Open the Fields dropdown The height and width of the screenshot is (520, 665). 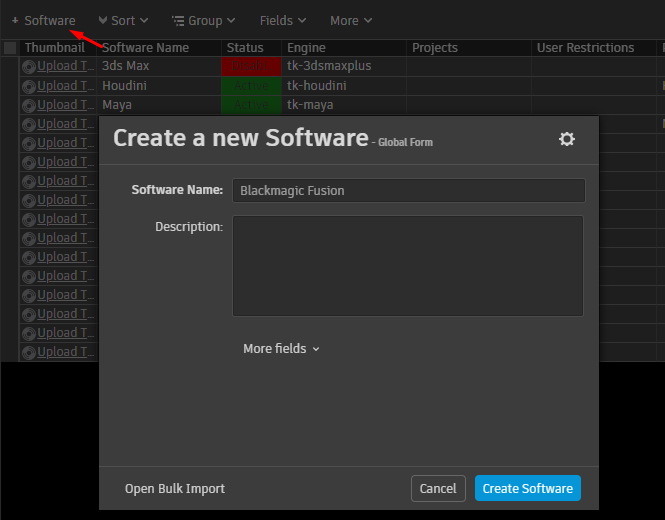283,20
